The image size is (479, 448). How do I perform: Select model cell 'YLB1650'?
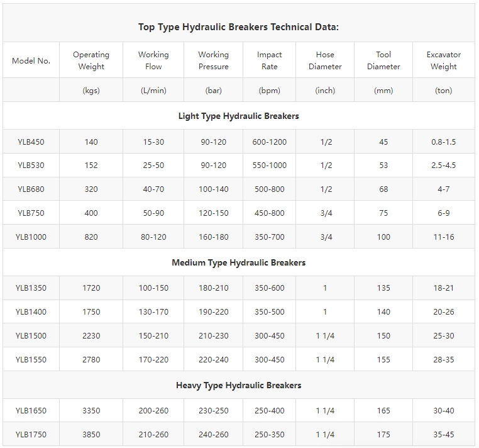[x=31, y=410]
